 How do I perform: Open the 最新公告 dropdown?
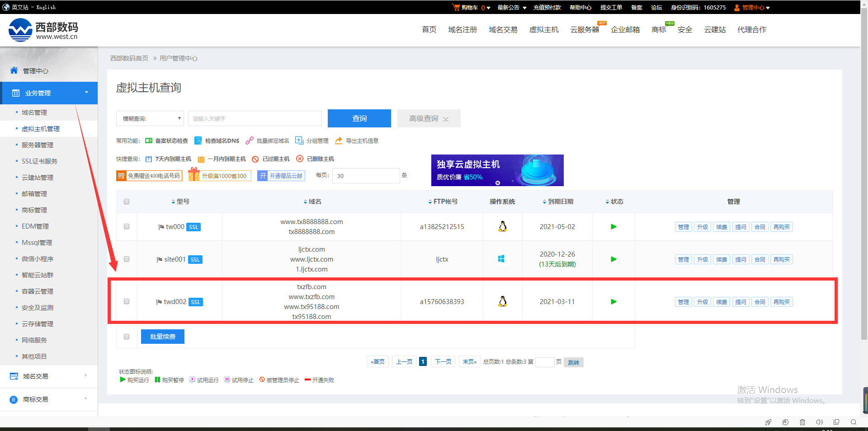pos(508,7)
